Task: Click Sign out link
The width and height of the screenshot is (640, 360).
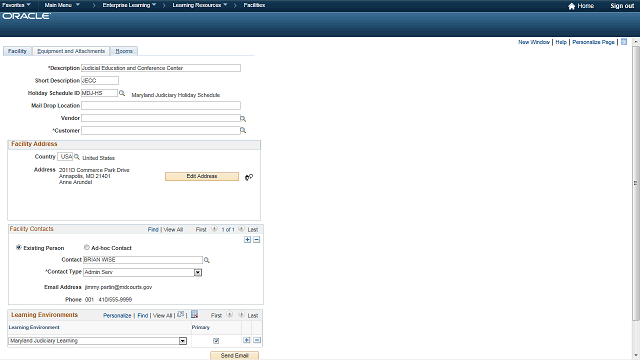Action: [622, 6]
